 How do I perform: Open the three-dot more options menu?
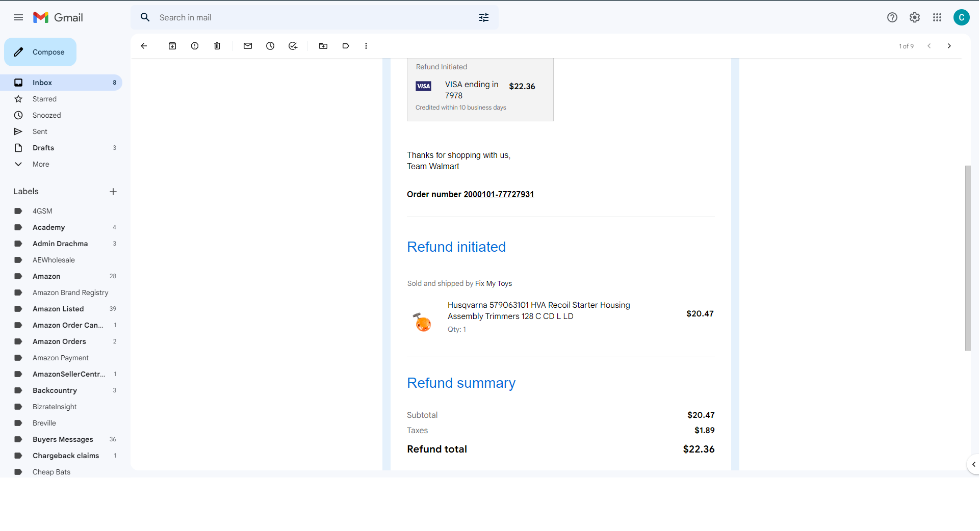pos(366,46)
